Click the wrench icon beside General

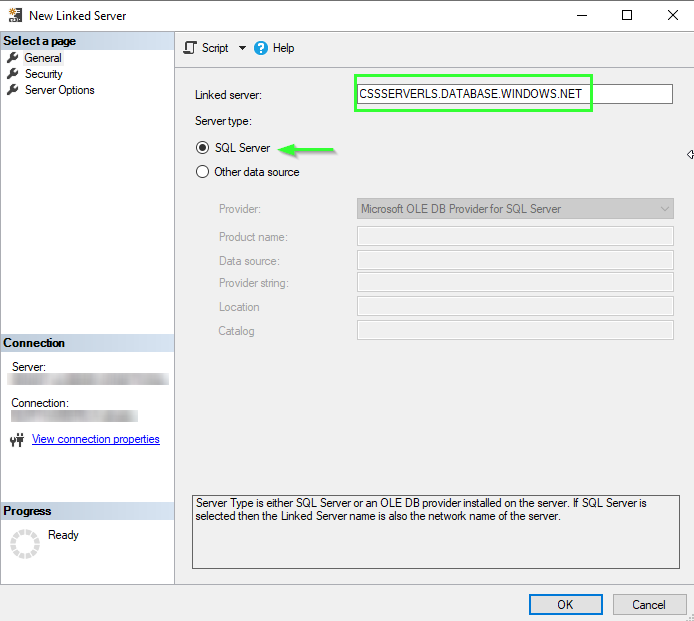click(x=13, y=58)
